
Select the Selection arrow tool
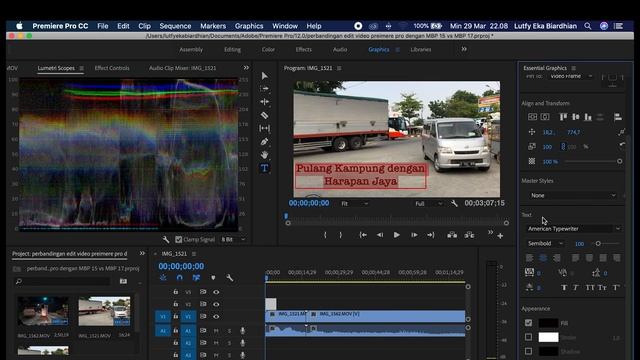[x=264, y=76]
